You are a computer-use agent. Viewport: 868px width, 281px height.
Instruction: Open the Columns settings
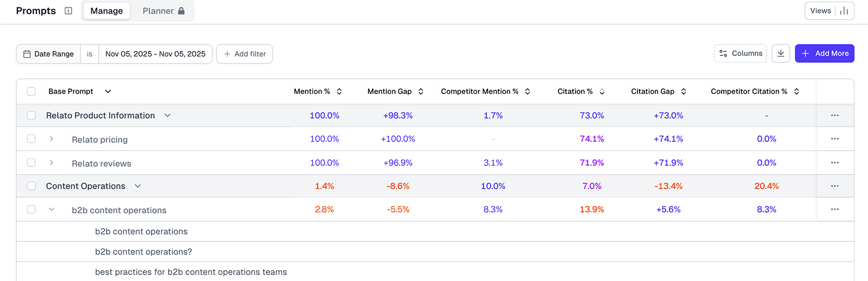(740, 54)
